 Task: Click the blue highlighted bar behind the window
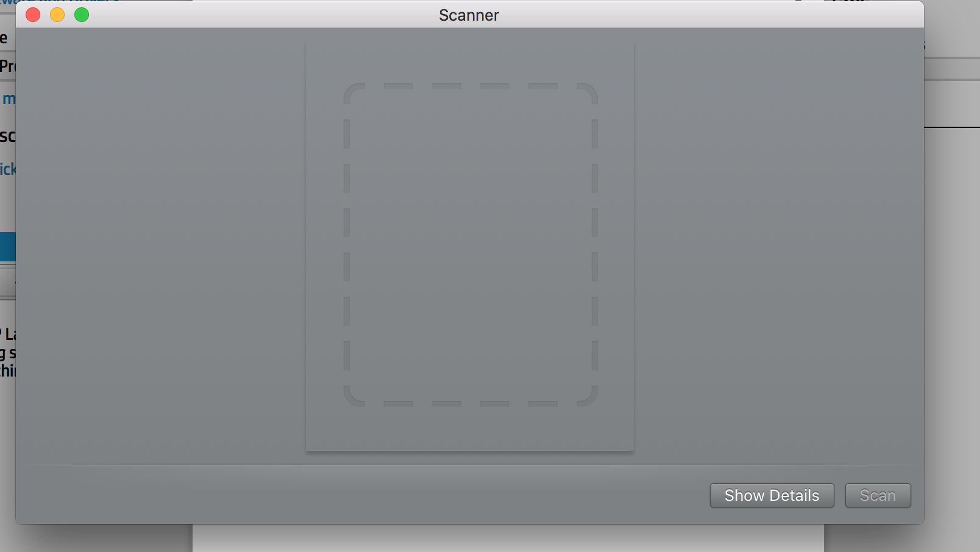click(x=7, y=247)
